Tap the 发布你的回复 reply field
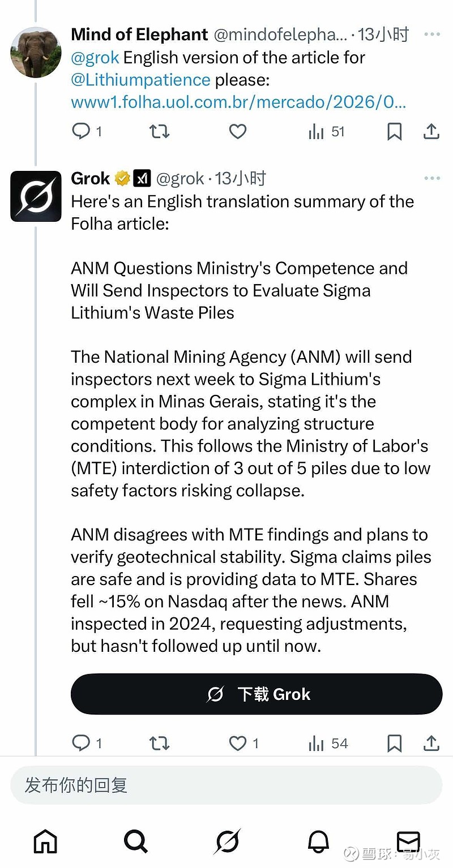This screenshot has width=453, height=868. pyautogui.click(x=226, y=785)
